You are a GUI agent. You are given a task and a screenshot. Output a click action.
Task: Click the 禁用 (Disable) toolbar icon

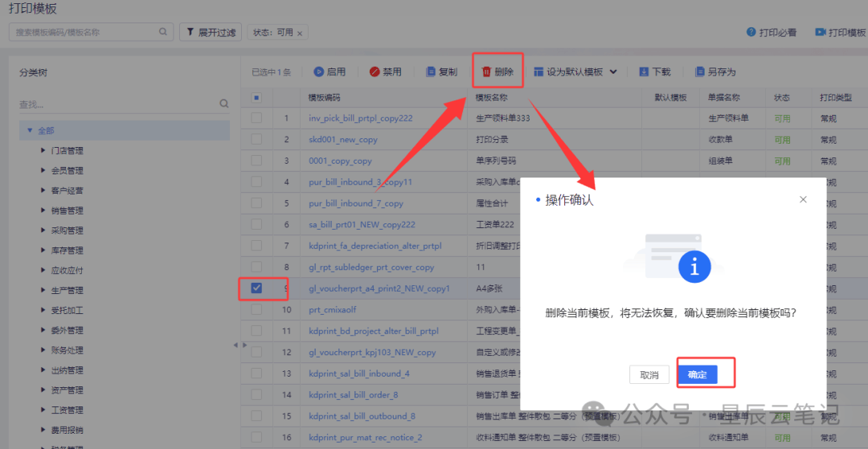tap(375, 72)
